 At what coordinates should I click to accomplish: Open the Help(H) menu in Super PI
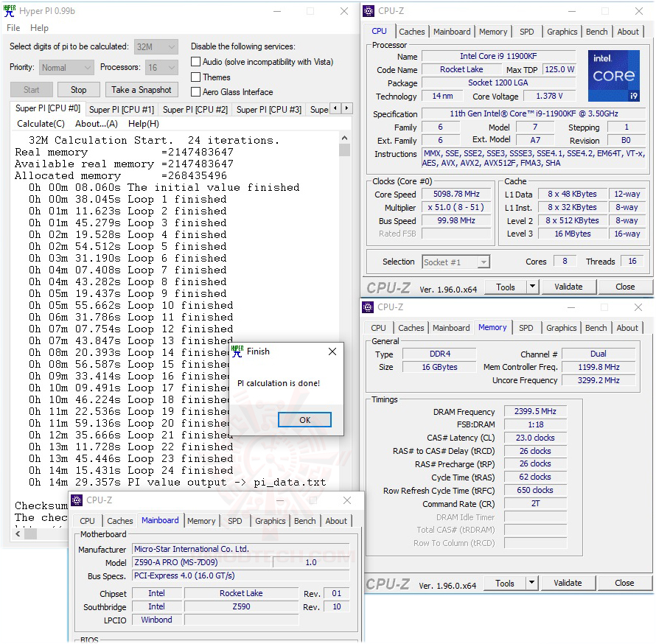pos(144,124)
